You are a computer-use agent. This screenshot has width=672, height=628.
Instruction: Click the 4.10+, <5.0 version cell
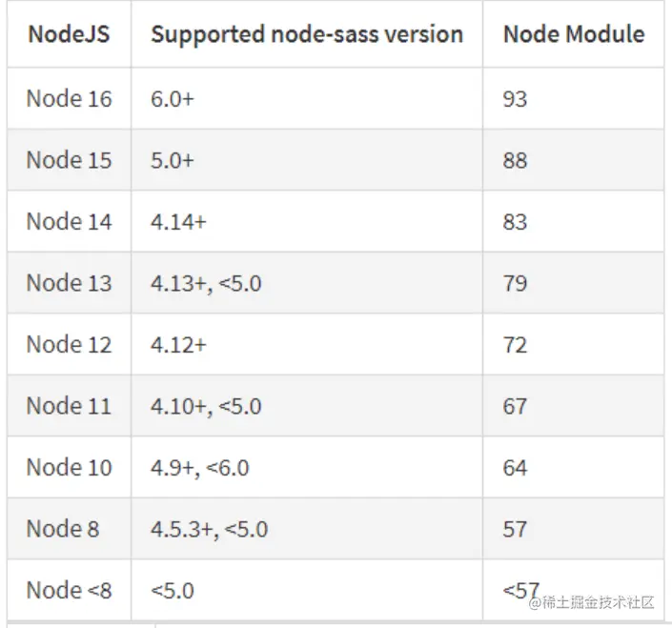(206, 406)
